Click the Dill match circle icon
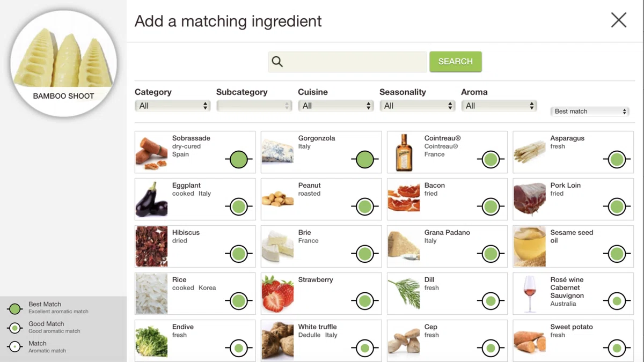The width and height of the screenshot is (644, 362). point(491,301)
